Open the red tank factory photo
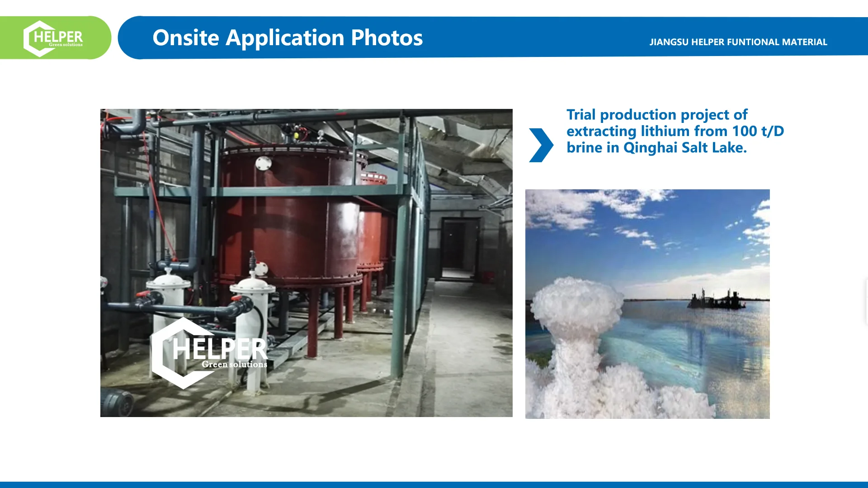This screenshot has width=868, height=488. pyautogui.click(x=307, y=263)
